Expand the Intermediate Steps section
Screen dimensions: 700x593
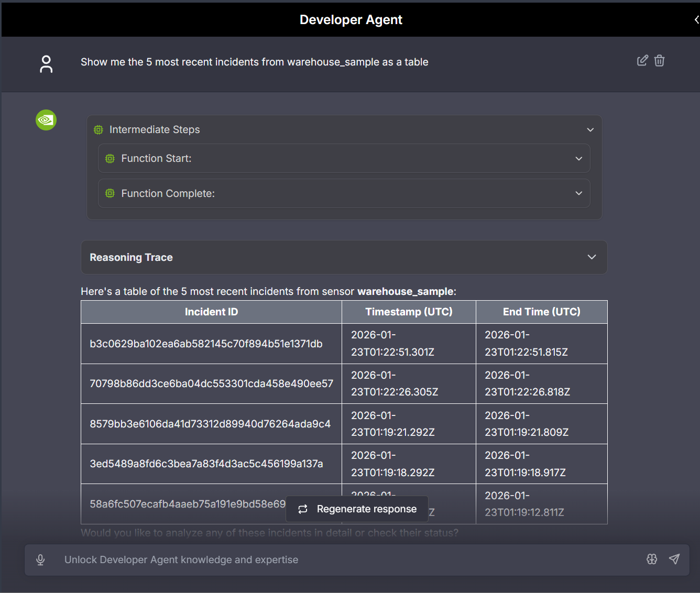click(x=590, y=130)
